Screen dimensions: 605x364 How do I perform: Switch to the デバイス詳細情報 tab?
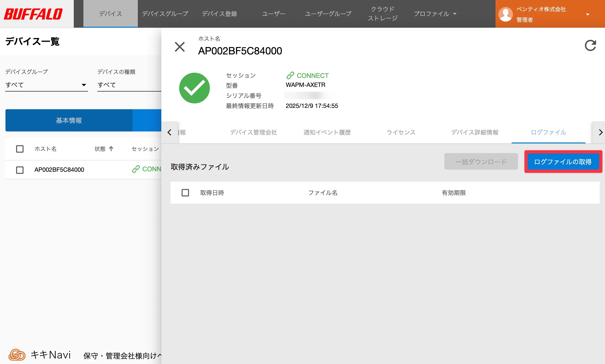(x=475, y=133)
